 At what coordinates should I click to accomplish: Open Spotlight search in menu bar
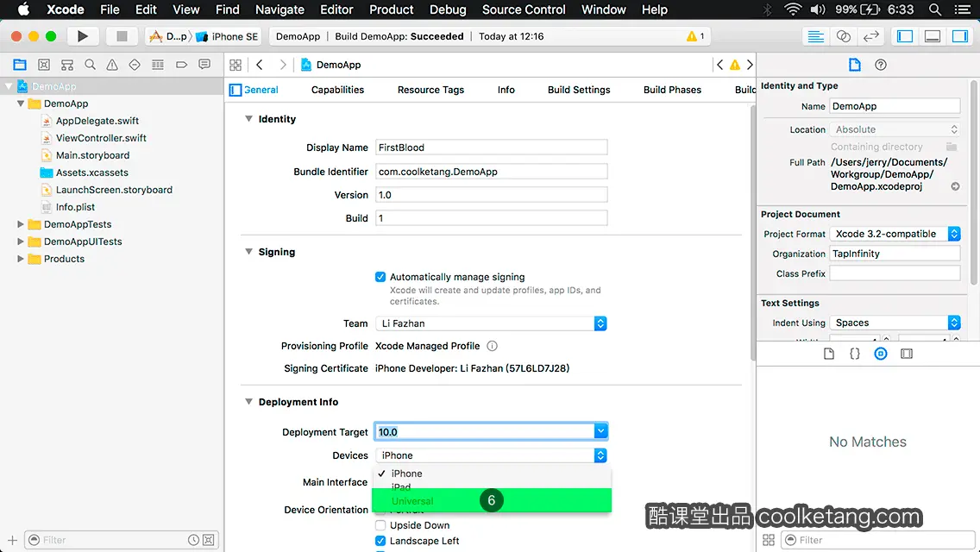(x=935, y=9)
